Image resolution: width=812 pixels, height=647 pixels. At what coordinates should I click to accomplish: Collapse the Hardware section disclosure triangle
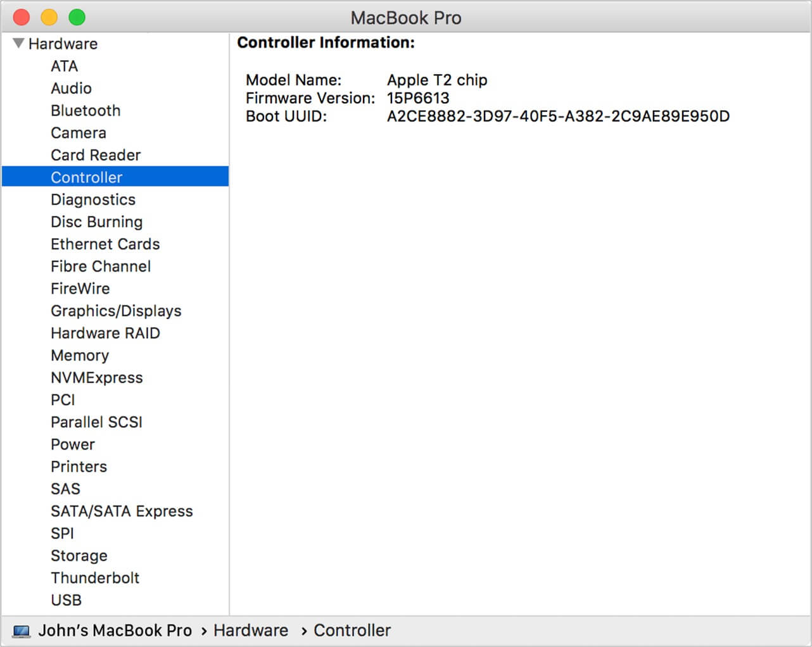coord(18,43)
